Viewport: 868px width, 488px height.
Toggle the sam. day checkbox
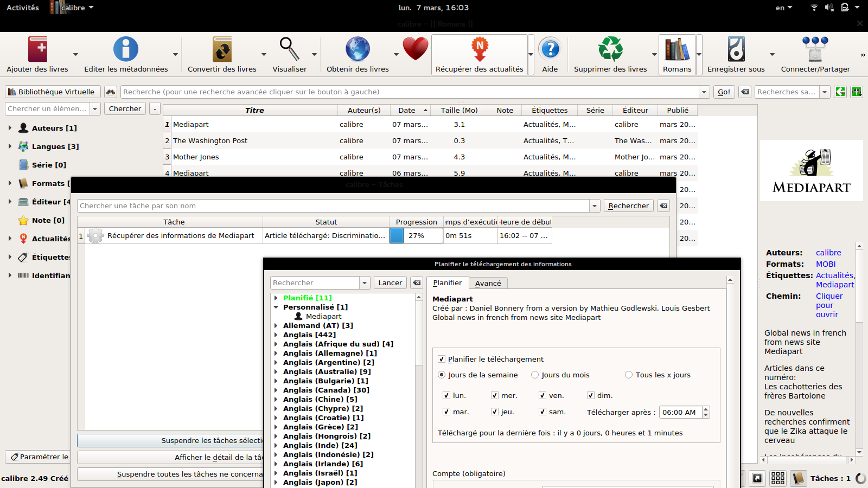[x=542, y=412]
